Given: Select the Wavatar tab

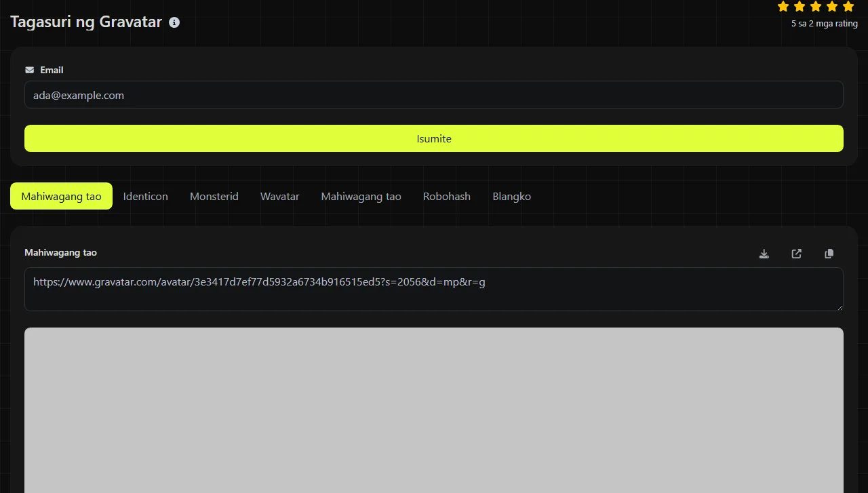Looking at the screenshot, I should click(x=280, y=196).
